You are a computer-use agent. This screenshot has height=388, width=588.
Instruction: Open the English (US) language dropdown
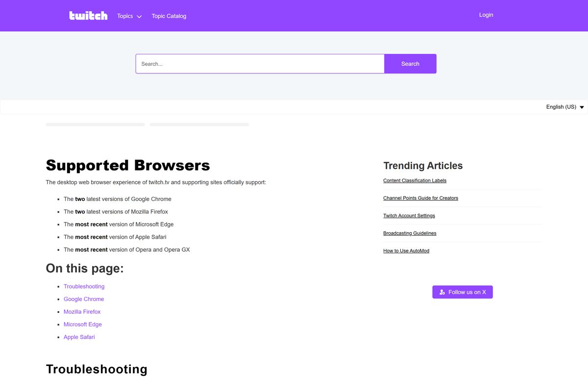(565, 107)
